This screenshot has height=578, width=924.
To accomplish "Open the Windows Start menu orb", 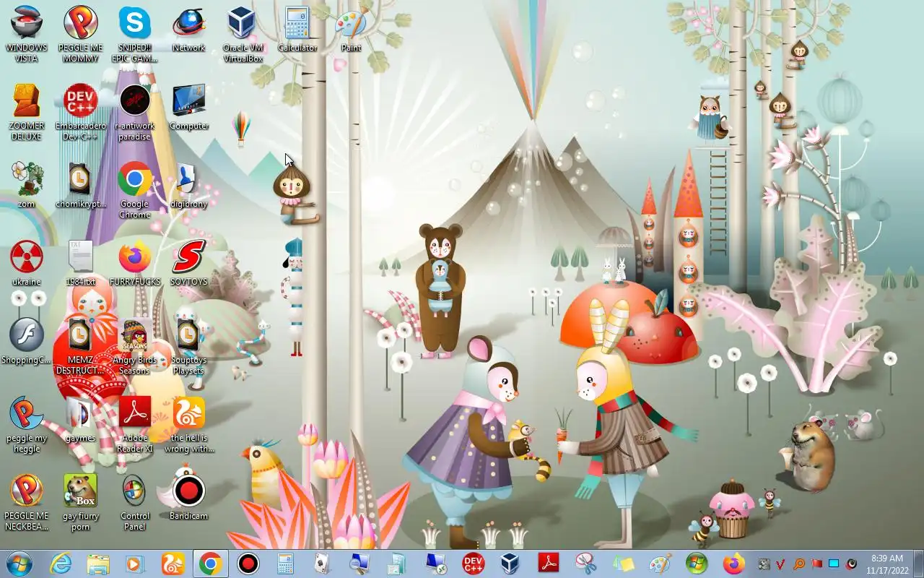I will 19,564.
